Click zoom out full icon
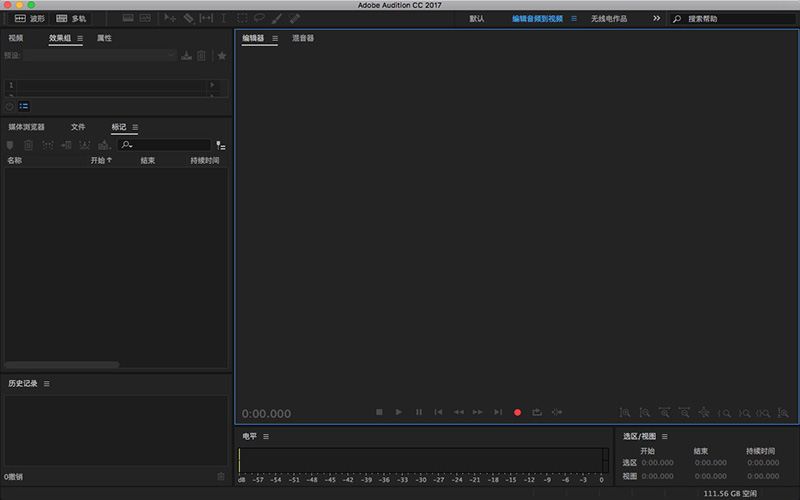Viewport: 800px width, 500px height. (x=704, y=412)
